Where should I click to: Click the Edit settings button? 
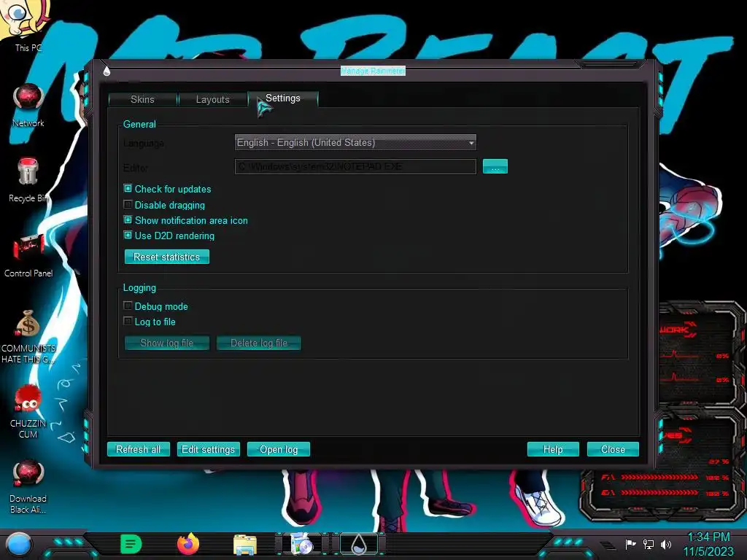pyautogui.click(x=208, y=449)
